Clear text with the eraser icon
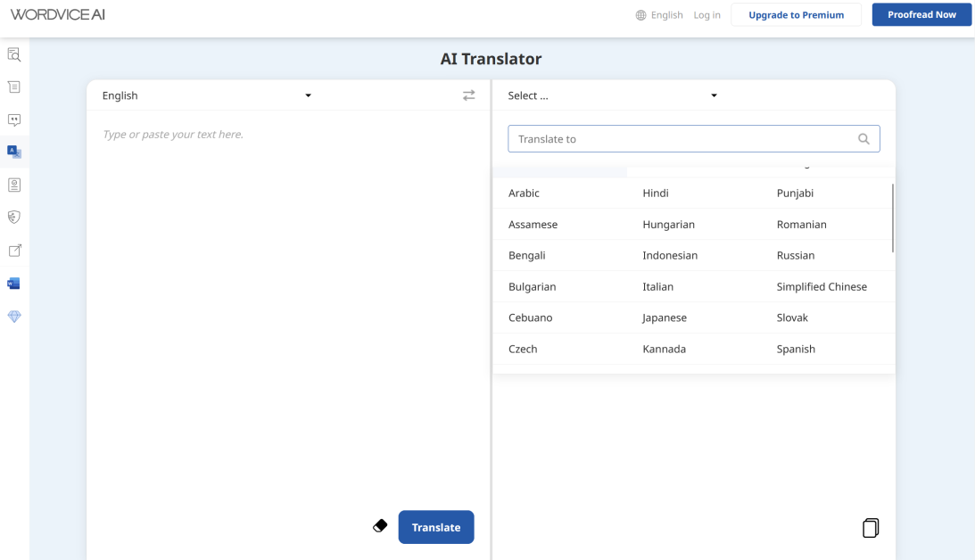This screenshot has width=975, height=560. pos(380,526)
